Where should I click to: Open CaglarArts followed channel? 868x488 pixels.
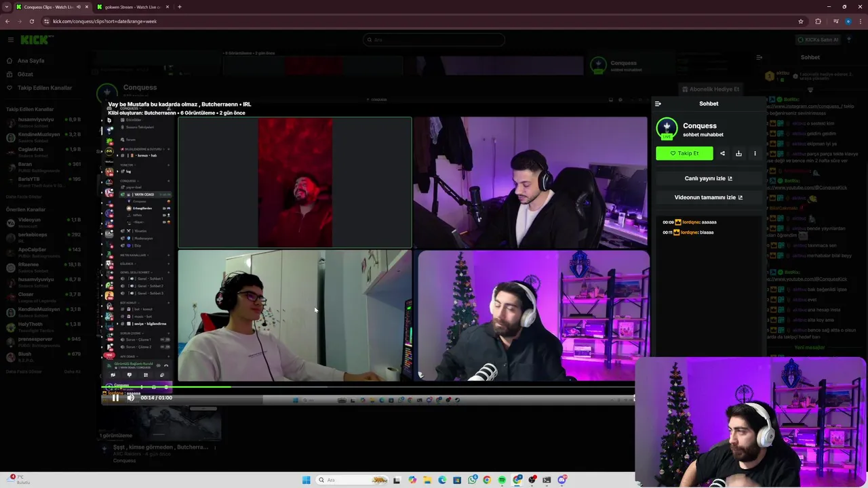pyautogui.click(x=43, y=152)
